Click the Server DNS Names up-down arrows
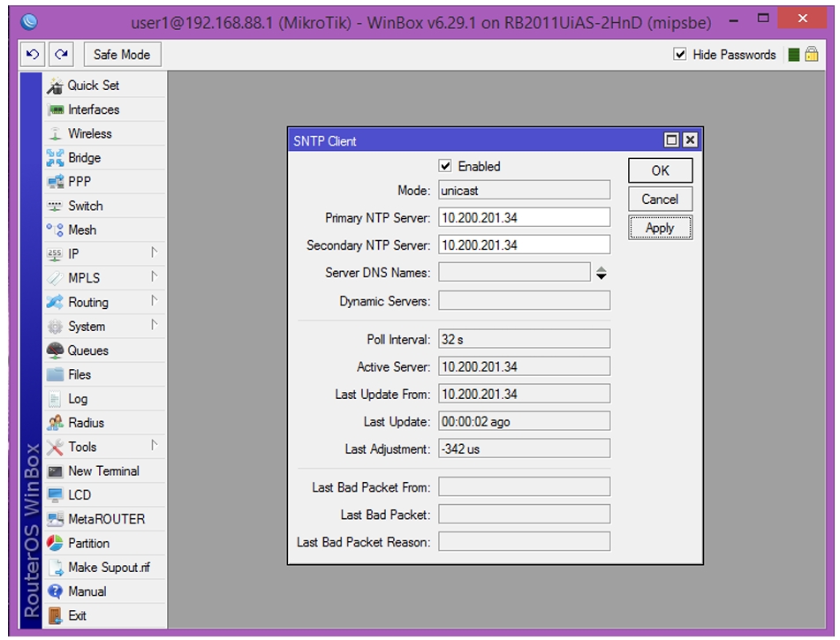Image resolution: width=840 pixels, height=640 pixels. point(601,273)
